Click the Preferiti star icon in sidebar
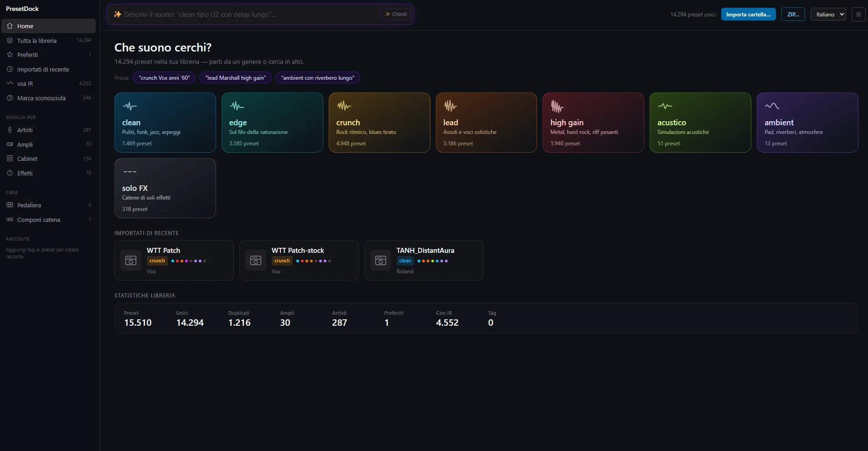868x451 pixels. pyautogui.click(x=10, y=55)
